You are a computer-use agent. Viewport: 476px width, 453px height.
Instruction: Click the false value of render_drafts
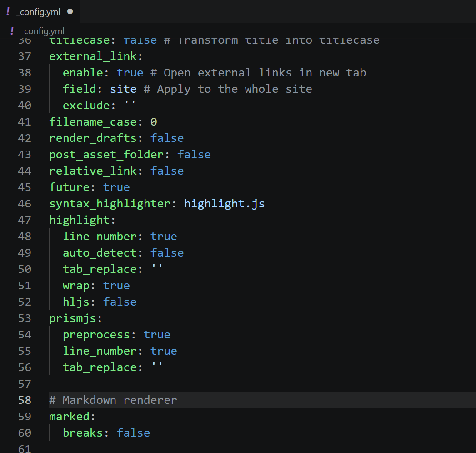167,138
